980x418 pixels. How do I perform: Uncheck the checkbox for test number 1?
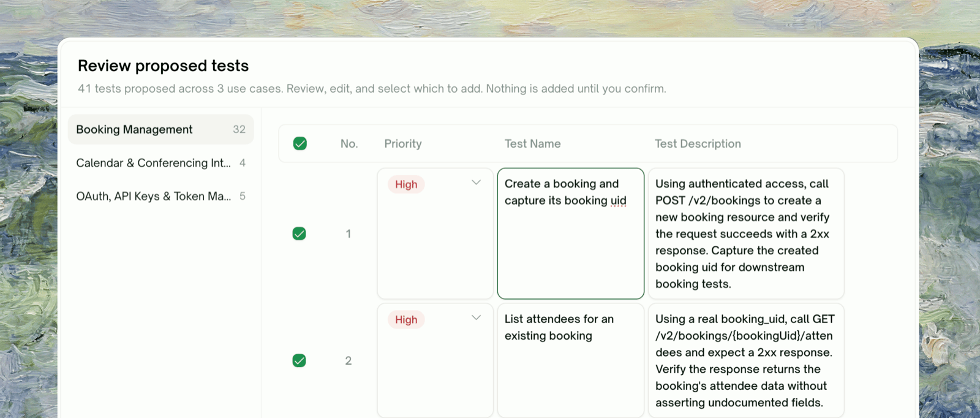[300, 234]
